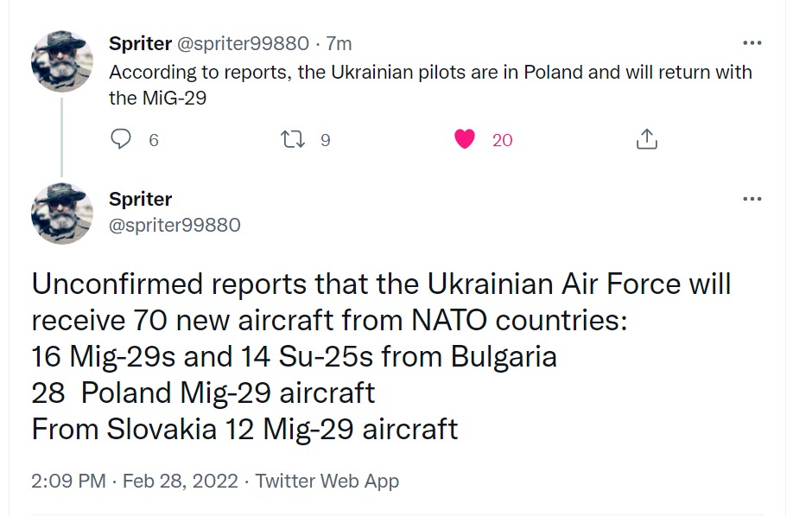Click the @spriter99880 handle beside the 7m timestamp
Screen dimensions: 812x517
(x=243, y=43)
